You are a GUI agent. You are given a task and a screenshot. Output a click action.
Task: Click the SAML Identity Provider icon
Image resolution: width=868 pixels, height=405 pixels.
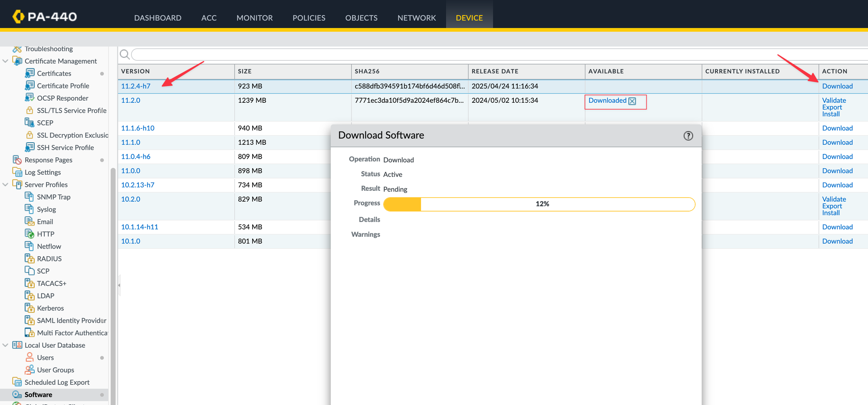(30, 320)
